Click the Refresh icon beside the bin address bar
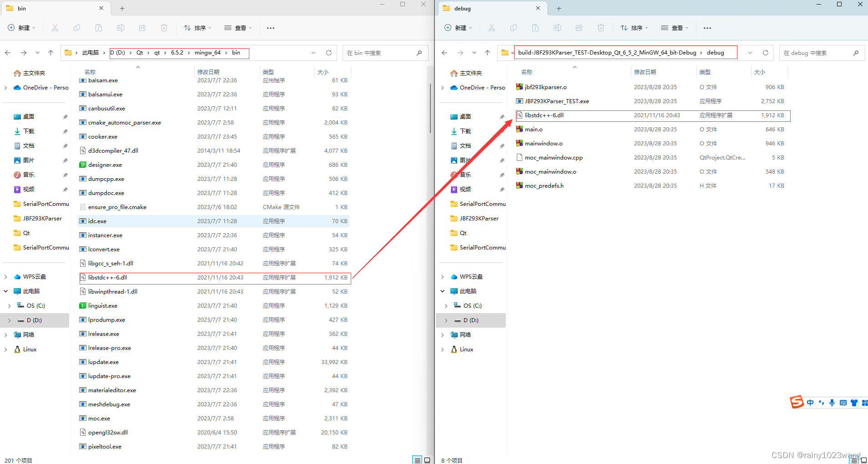 point(329,53)
